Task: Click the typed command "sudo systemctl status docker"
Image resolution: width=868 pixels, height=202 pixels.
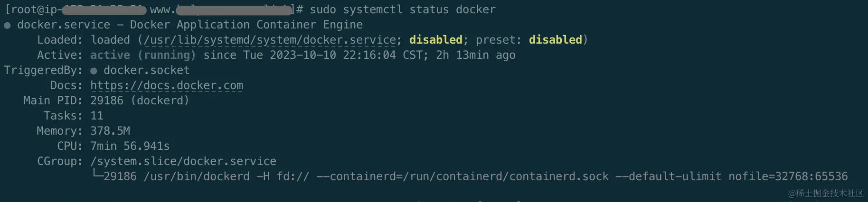Action: 403,9
